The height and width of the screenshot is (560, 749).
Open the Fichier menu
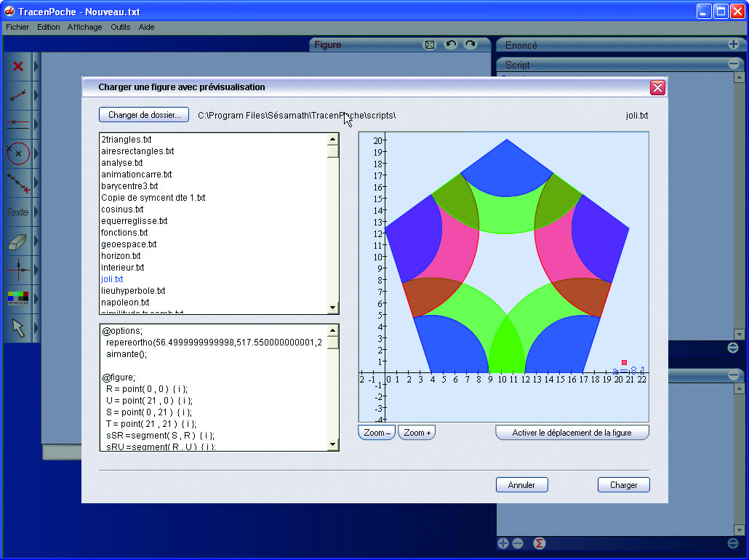[x=17, y=27]
